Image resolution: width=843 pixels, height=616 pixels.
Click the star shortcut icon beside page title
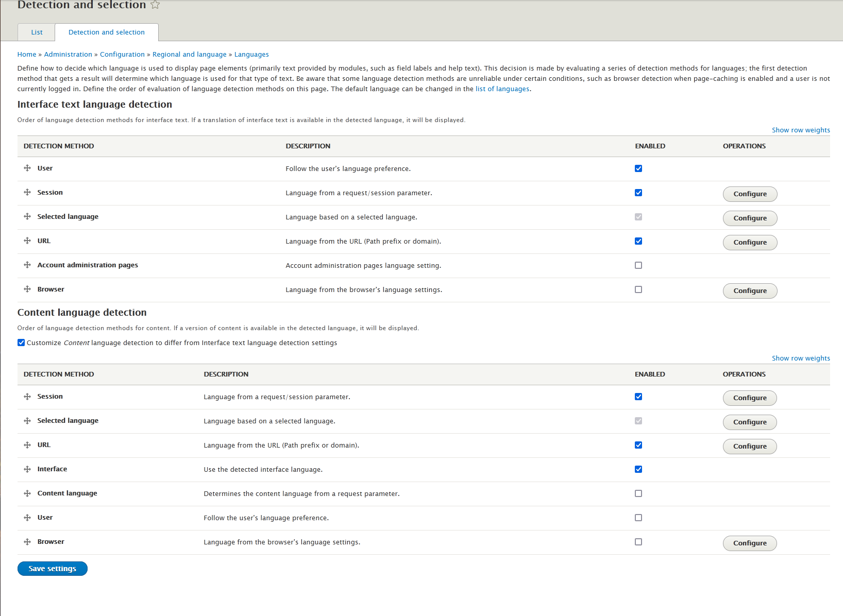click(x=155, y=5)
